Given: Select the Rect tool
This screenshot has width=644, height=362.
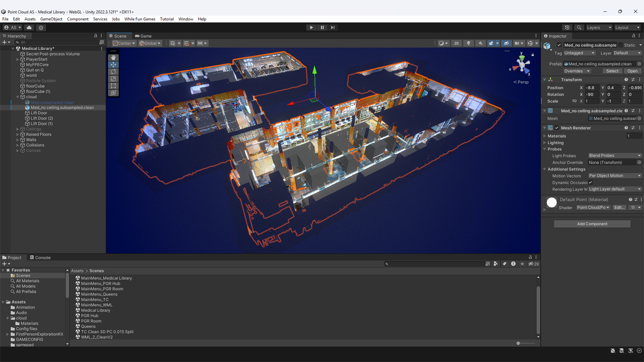Looking at the screenshot, I should point(114,86).
